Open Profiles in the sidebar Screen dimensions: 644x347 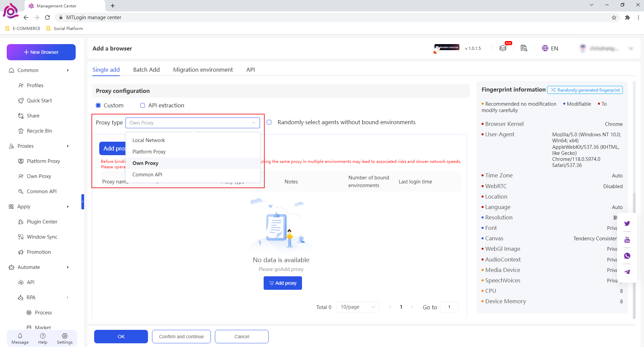35,85
